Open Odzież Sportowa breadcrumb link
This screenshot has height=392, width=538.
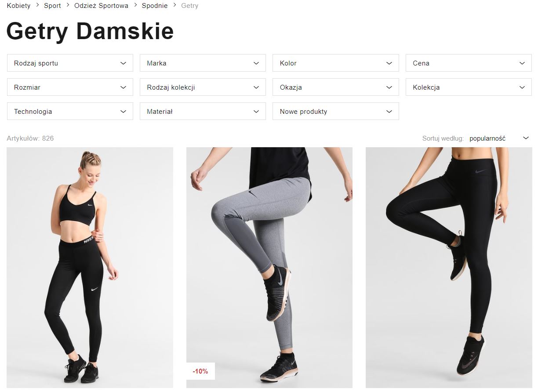click(x=101, y=6)
